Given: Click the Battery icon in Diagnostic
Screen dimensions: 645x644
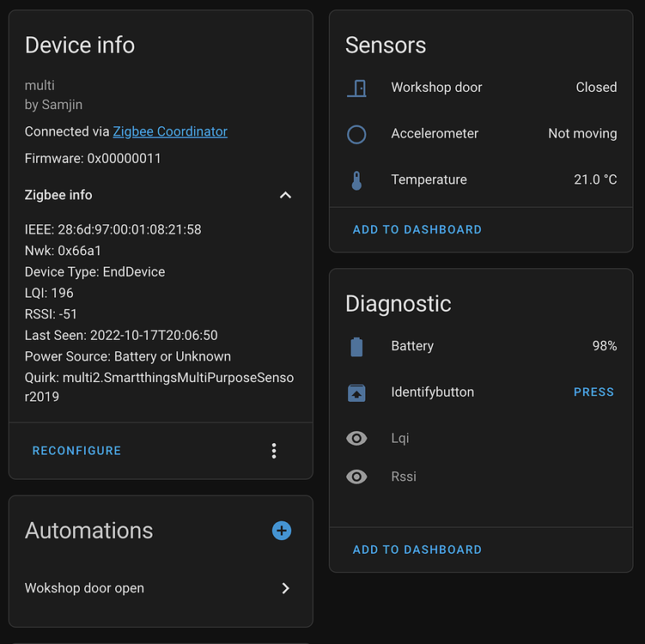Looking at the screenshot, I should pyautogui.click(x=356, y=347).
